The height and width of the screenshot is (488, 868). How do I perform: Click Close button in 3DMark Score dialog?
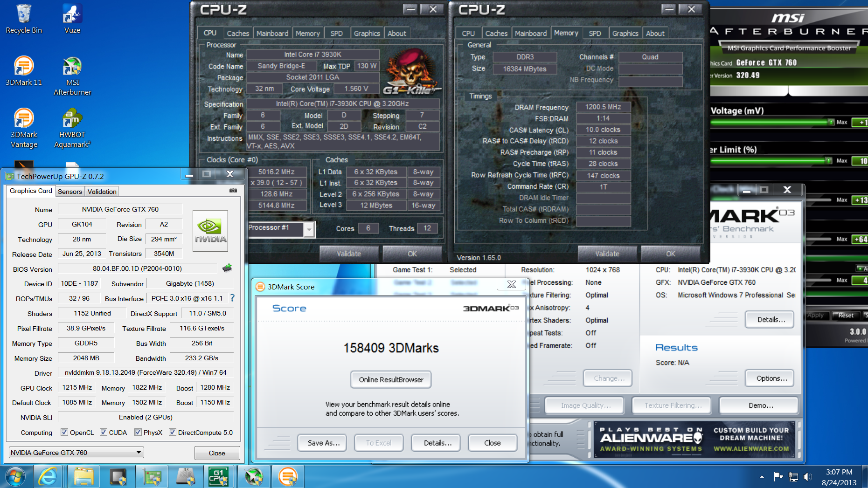pos(492,443)
